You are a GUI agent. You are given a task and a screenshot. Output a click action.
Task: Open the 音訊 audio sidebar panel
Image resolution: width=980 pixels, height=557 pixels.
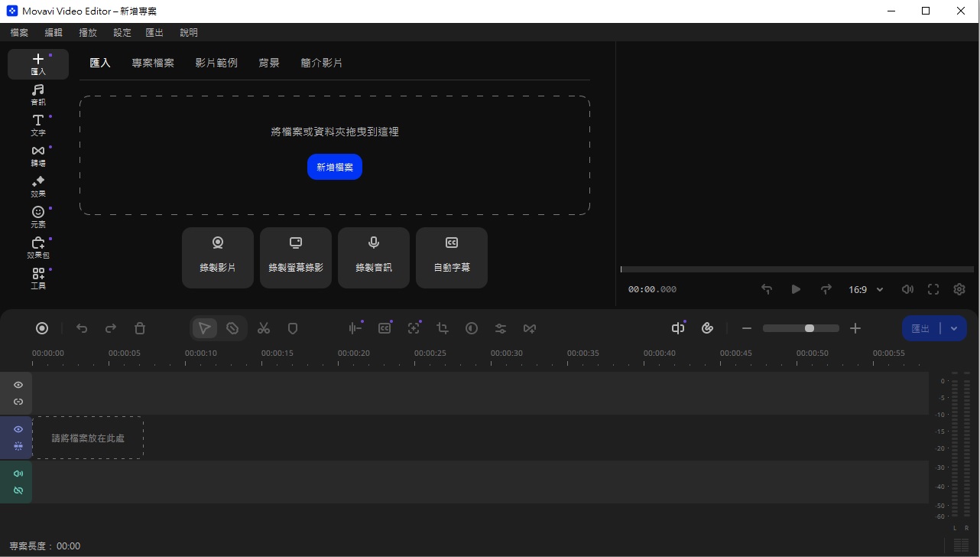click(37, 95)
